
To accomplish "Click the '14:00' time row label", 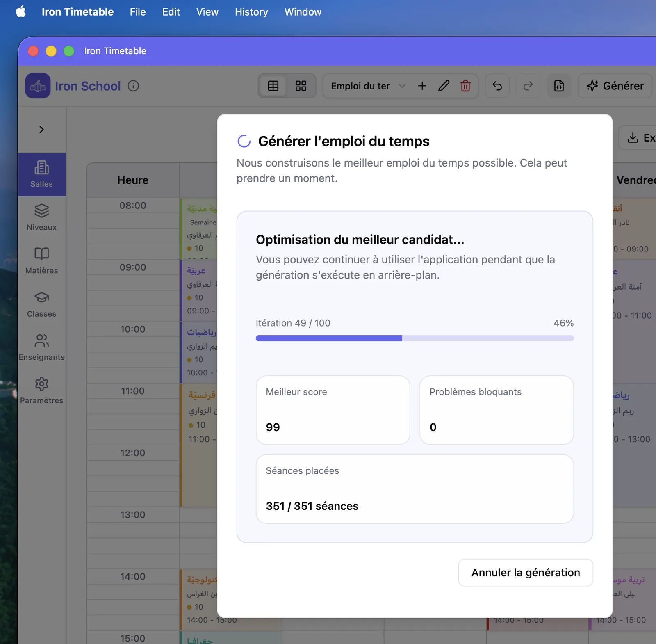I will [x=133, y=577].
